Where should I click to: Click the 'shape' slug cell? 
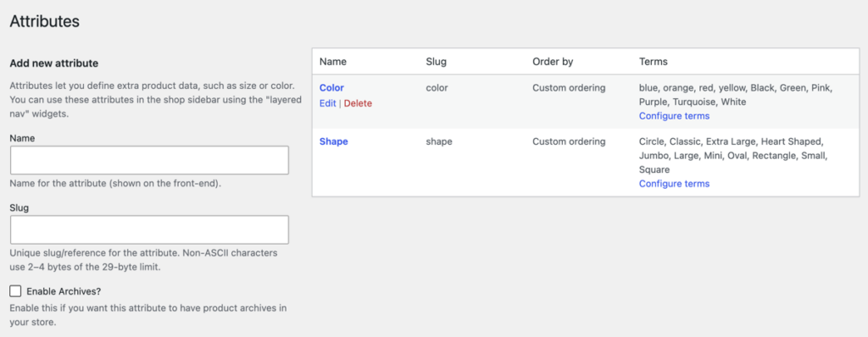pyautogui.click(x=439, y=141)
